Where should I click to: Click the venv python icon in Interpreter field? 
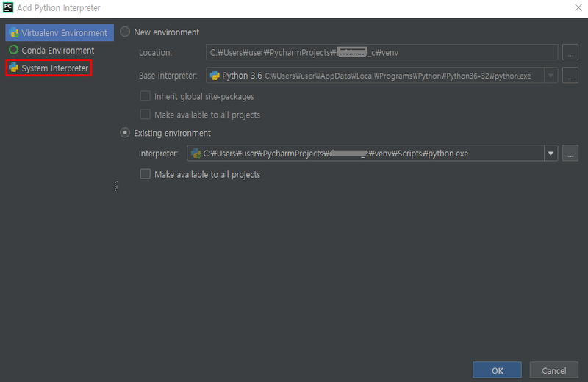point(196,153)
